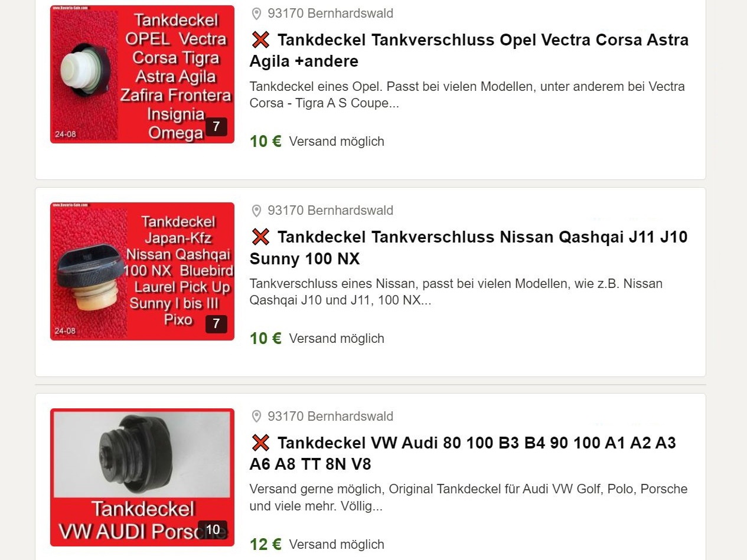The height and width of the screenshot is (560, 747).
Task: Click photo count badge 7 on Nissan image
Action: click(x=216, y=324)
